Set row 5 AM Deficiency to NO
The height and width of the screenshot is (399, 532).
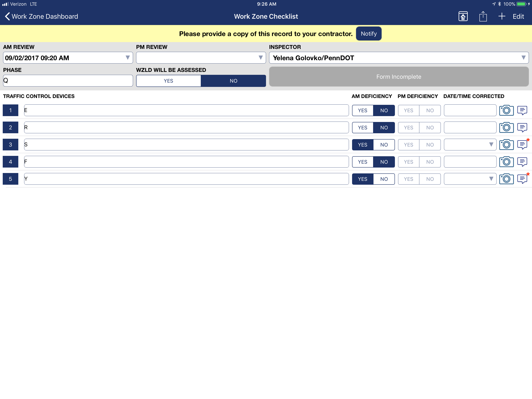[x=384, y=179]
